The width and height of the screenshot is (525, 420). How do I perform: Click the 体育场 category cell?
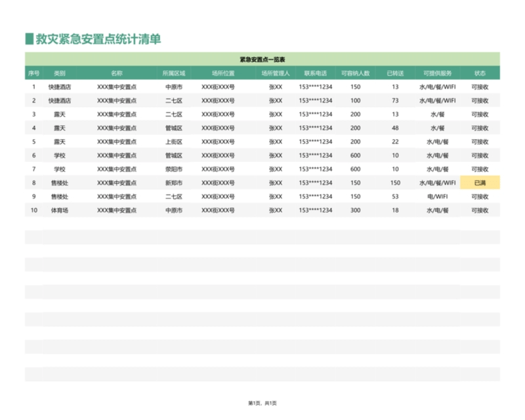[x=59, y=211]
